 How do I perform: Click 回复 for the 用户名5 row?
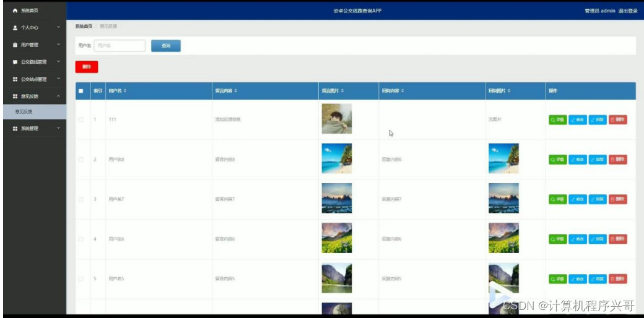(x=598, y=278)
